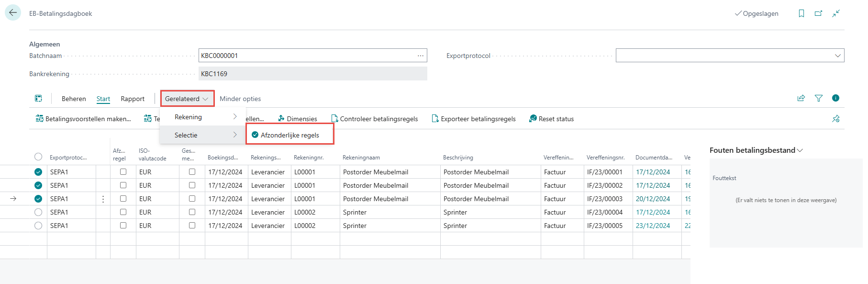The width and height of the screenshot is (868, 284).
Task: Open the Gerelateerd dropdown menu
Action: coord(187,99)
